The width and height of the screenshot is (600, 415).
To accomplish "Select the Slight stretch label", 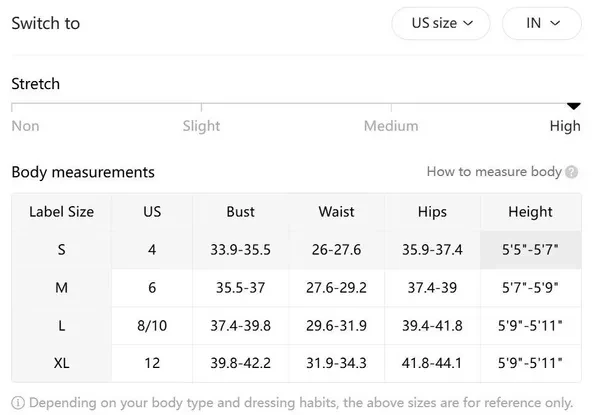I will tap(201, 126).
